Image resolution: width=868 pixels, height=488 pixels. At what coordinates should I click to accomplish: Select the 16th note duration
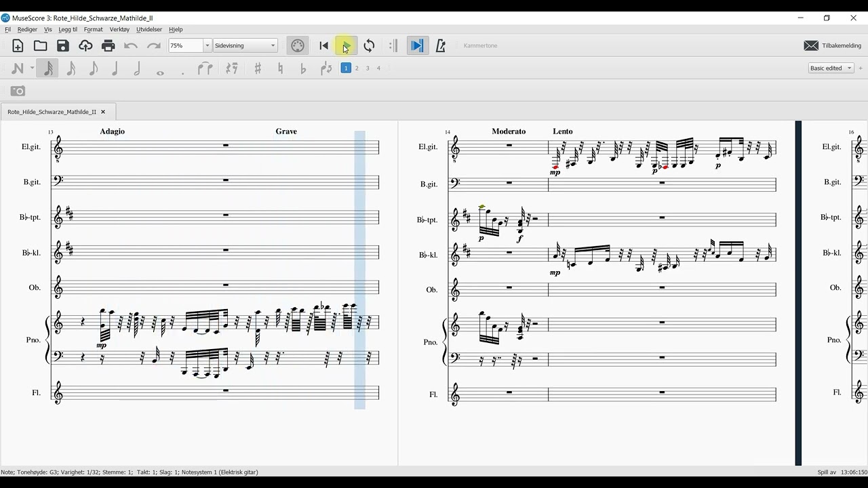(x=71, y=68)
